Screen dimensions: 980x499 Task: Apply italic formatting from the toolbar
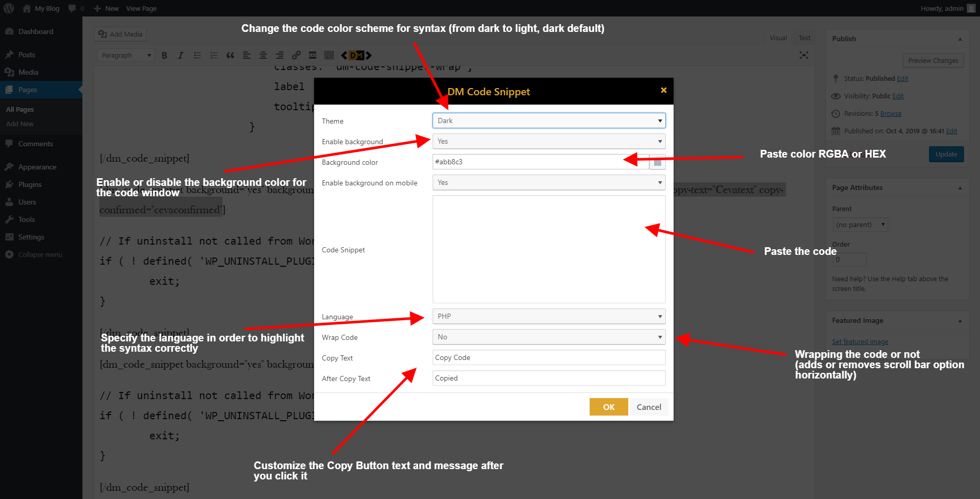(x=181, y=55)
